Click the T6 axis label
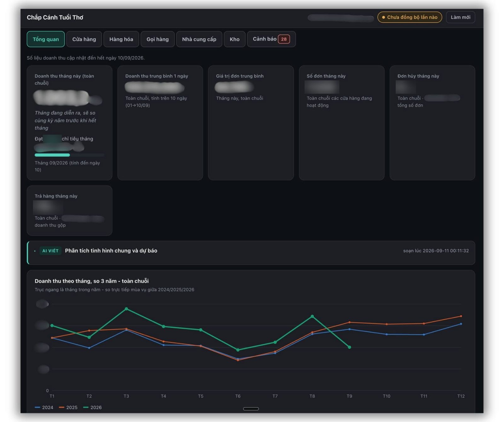 (238, 396)
